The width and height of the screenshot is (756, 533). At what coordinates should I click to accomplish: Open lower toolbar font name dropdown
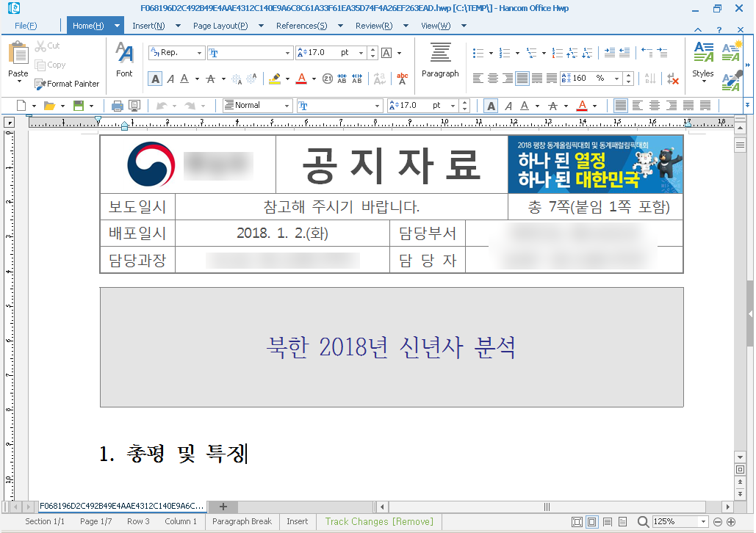click(x=377, y=106)
